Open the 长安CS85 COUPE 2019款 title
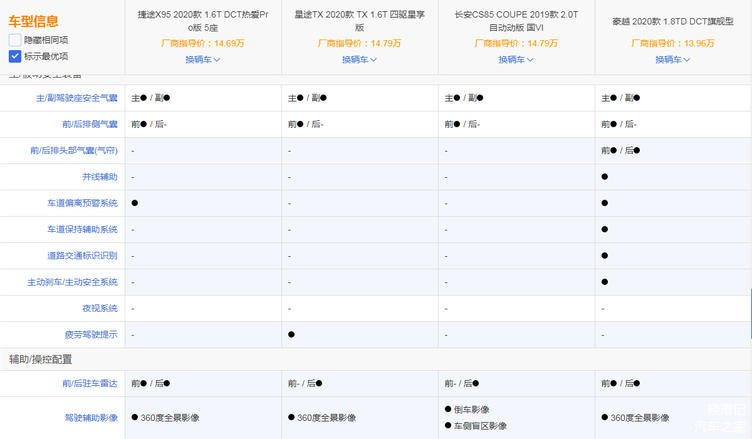Image resolution: width=752 pixels, height=439 pixels. point(516,21)
